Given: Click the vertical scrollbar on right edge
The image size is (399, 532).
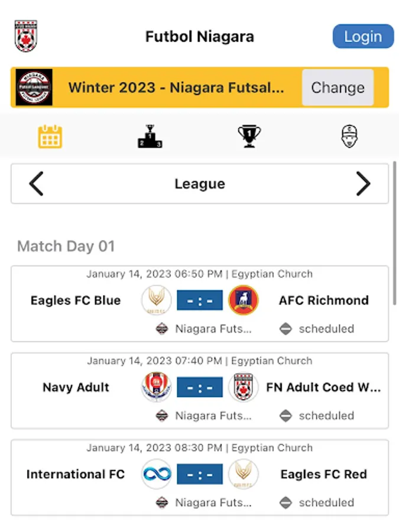Looking at the screenshot, I should (x=394, y=233).
